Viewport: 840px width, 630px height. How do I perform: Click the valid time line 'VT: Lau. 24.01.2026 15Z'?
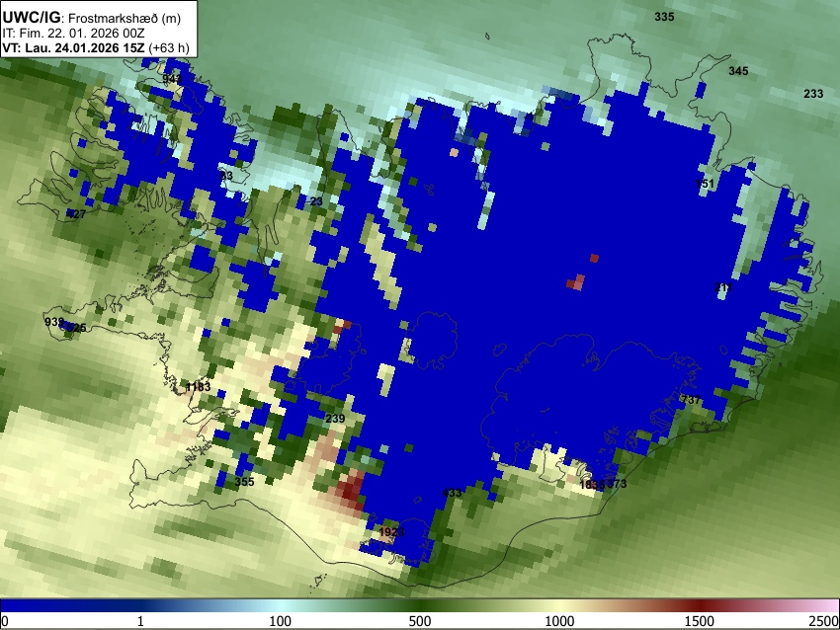pyautogui.click(x=73, y=48)
